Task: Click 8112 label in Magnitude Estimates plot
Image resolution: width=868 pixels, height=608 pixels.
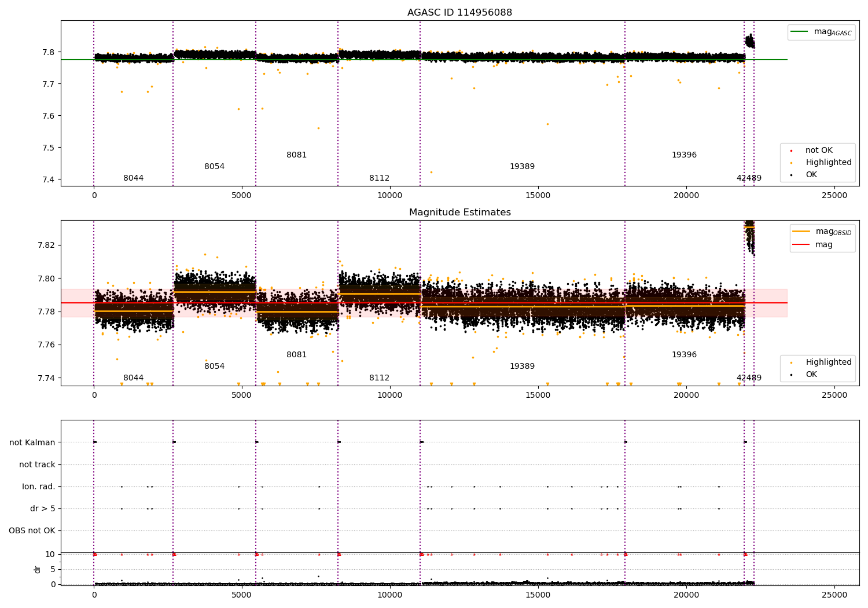Action: pos(379,378)
